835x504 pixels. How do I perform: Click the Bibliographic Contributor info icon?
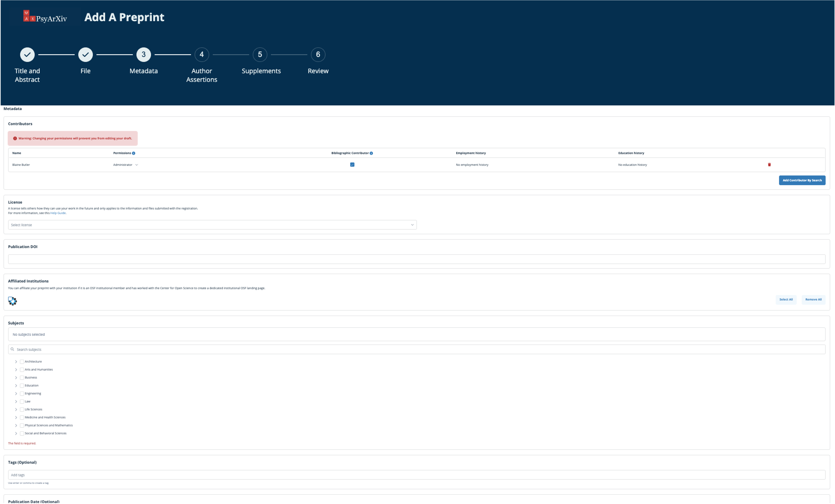click(x=371, y=153)
